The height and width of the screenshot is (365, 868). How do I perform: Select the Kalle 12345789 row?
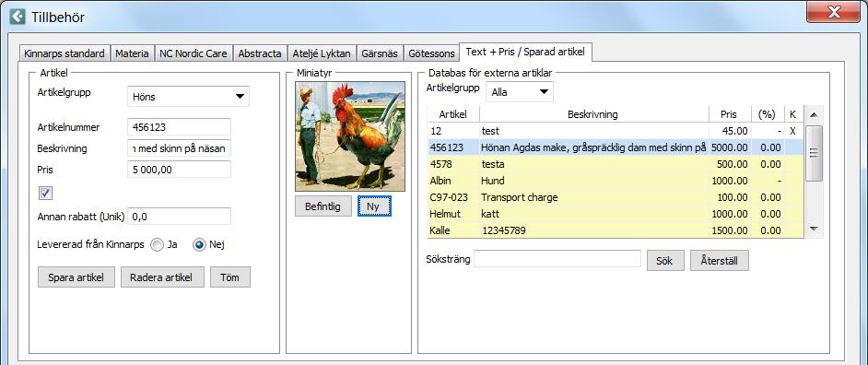click(x=615, y=230)
